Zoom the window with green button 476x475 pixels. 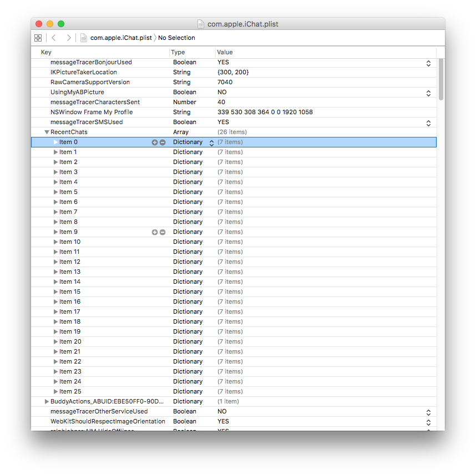pyautogui.click(x=61, y=24)
